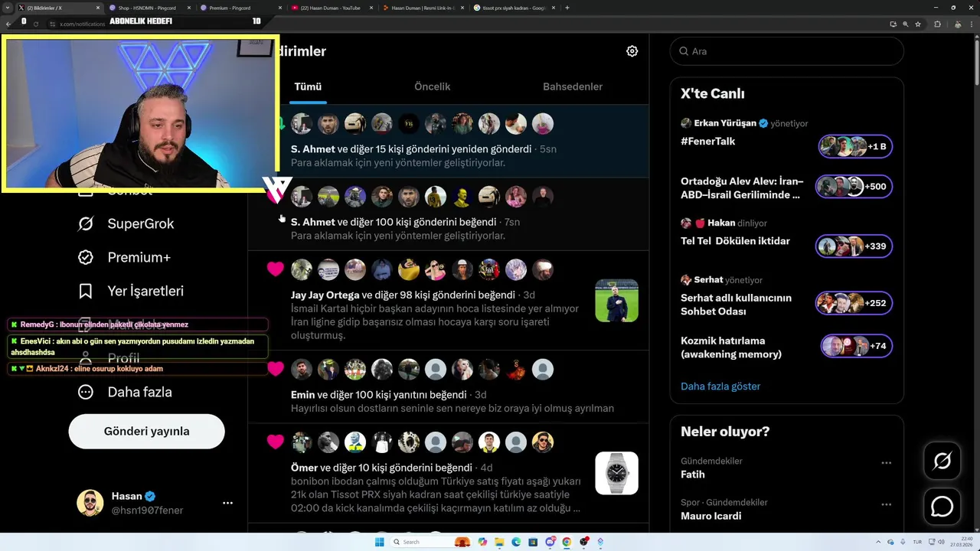Click +500 listeners pill

(x=854, y=187)
